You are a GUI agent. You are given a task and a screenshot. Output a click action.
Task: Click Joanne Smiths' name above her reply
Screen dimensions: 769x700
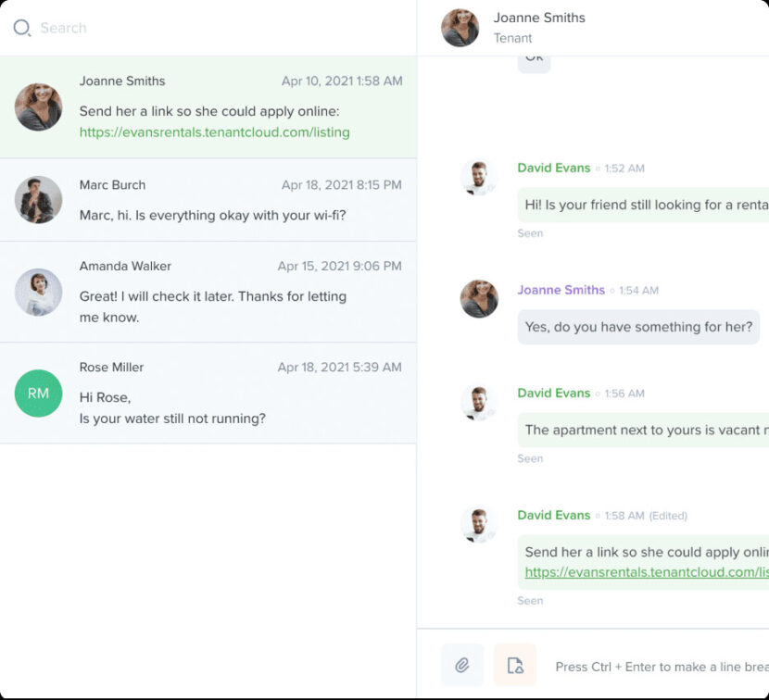561,290
